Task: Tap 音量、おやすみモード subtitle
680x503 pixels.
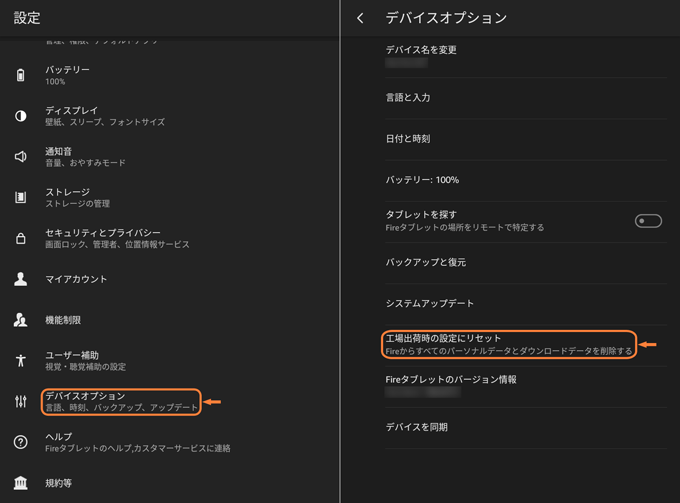Action: click(85, 163)
